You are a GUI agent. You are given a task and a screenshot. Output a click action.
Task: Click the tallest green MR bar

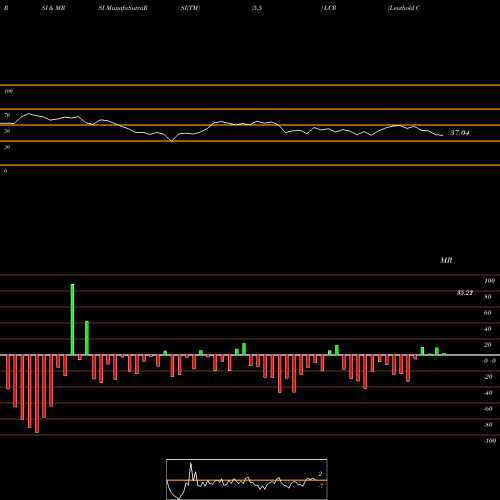(72, 319)
